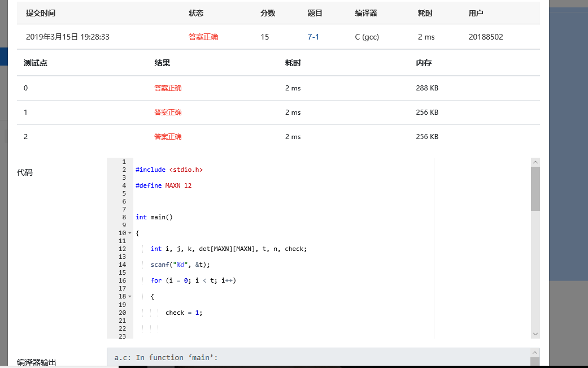The width and height of the screenshot is (588, 368).
Task: Click the 测试点 column header
Action: point(36,63)
